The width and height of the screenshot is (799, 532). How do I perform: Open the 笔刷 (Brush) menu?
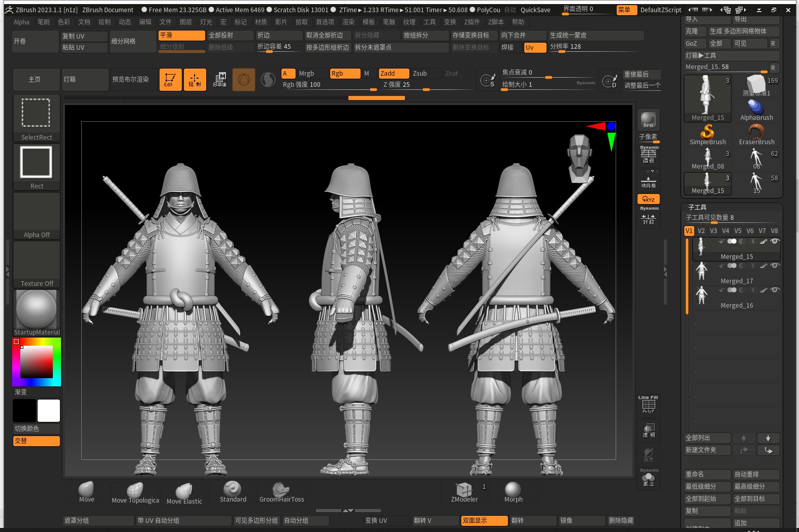click(x=44, y=22)
